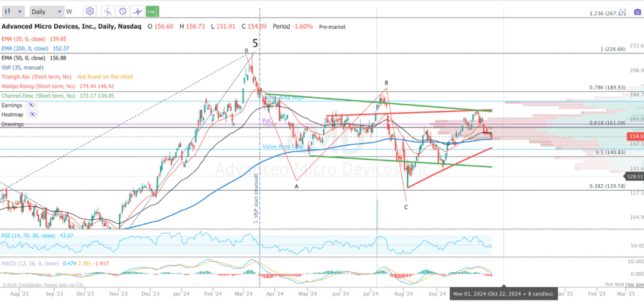This screenshot has width=644, height=301.
Task: Click the Aug '24 time axis label
Action: 404,294
